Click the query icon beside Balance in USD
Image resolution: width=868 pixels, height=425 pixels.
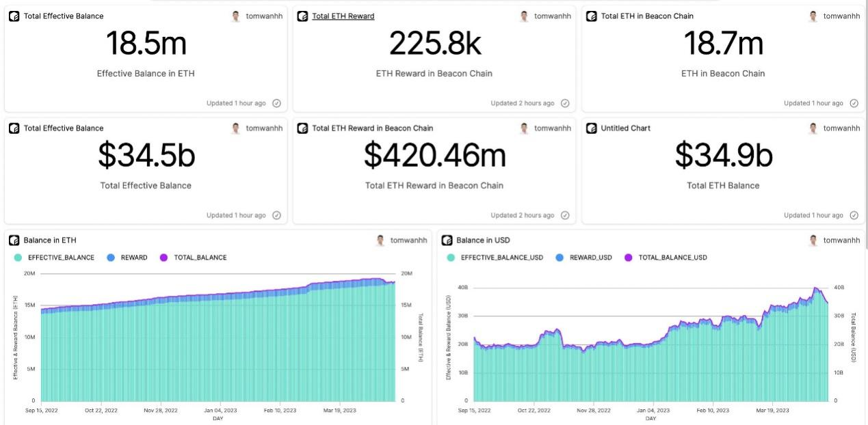(447, 240)
